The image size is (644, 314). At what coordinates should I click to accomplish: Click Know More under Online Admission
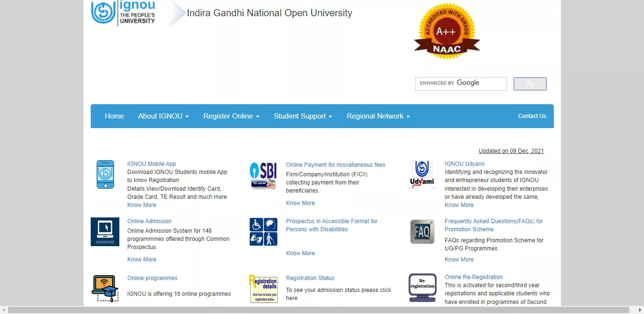(x=142, y=260)
